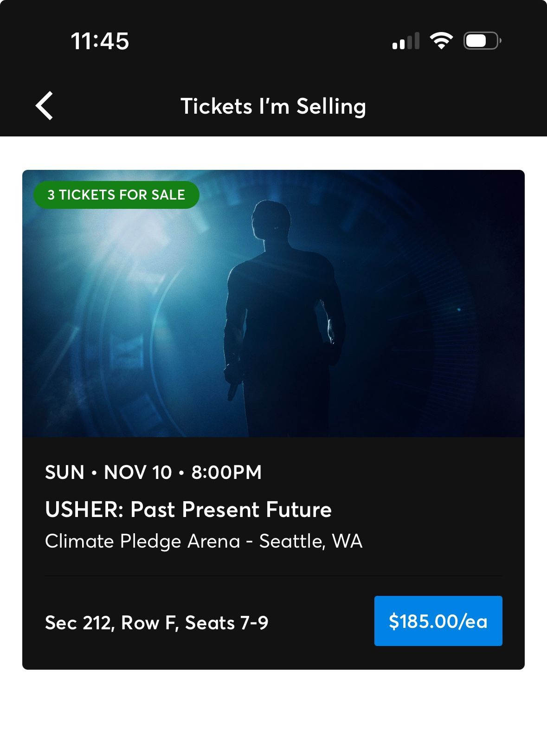547x756 pixels.
Task: Click the cellular signal strength icon
Action: pyautogui.click(x=405, y=41)
